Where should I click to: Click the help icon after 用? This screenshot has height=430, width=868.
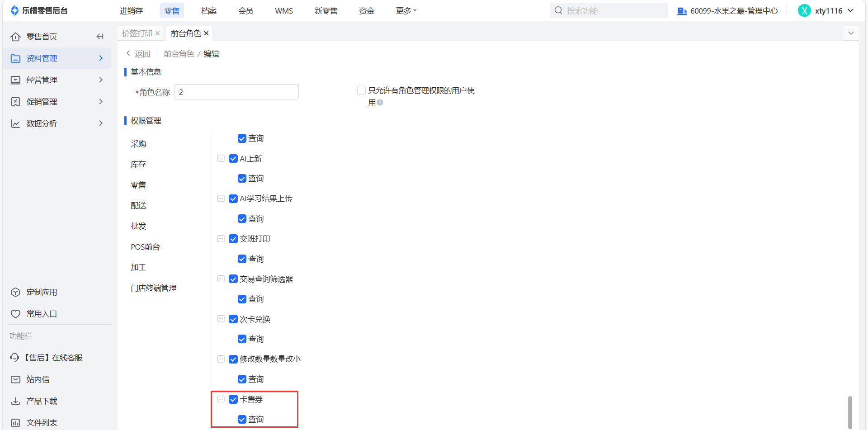coord(380,103)
